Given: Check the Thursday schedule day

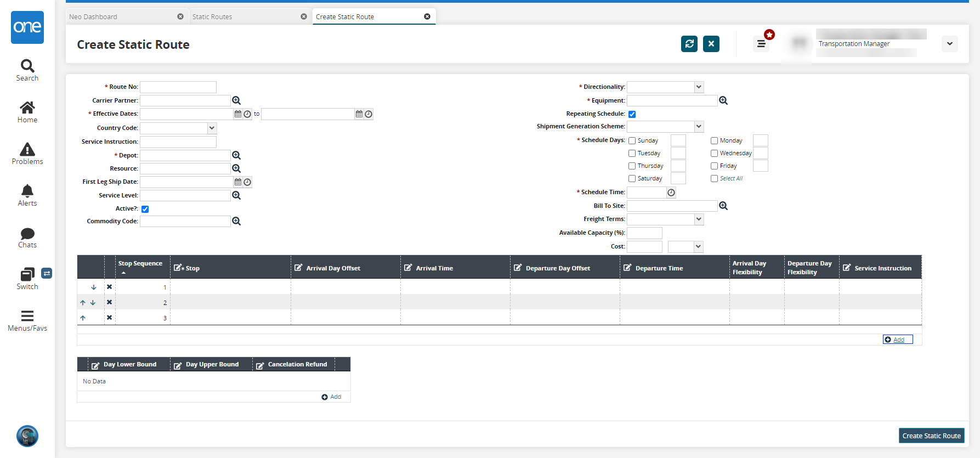Looking at the screenshot, I should coord(632,166).
